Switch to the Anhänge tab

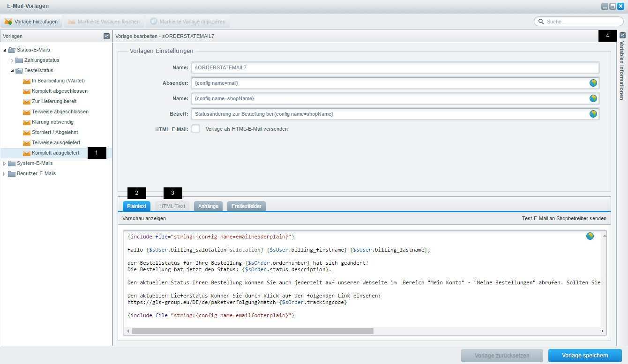[208, 206]
